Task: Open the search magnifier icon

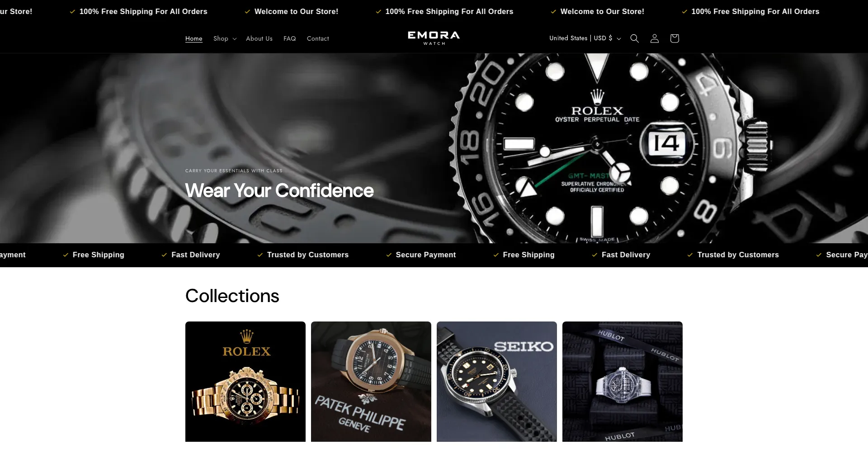Action: 634,38
